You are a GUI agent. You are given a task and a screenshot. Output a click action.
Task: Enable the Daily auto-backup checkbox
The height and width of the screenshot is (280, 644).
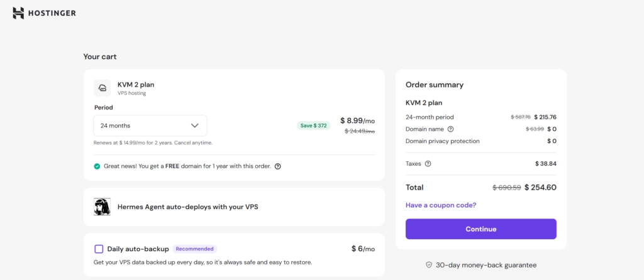99,249
